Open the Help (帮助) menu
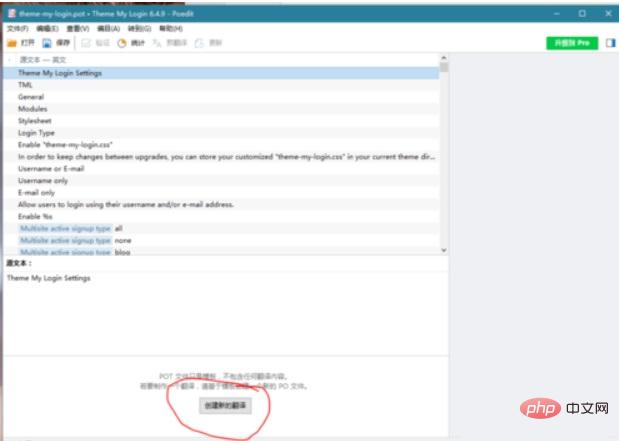 point(170,29)
